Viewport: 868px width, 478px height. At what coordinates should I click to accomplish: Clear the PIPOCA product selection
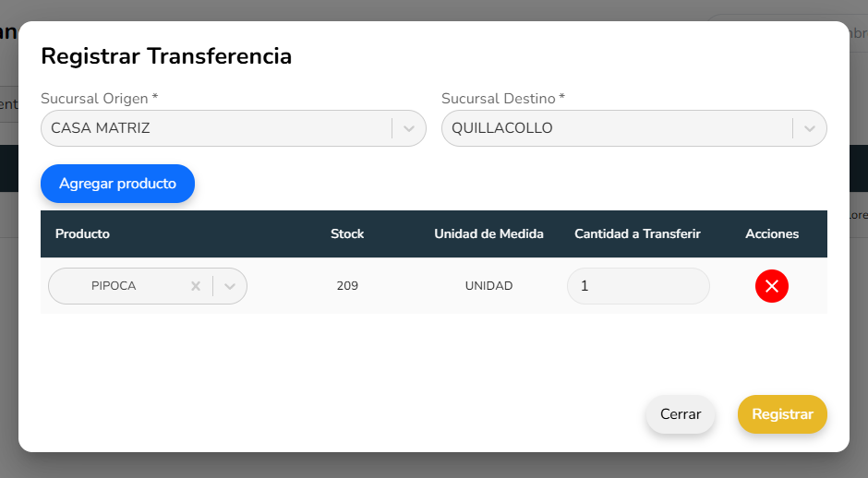196,286
